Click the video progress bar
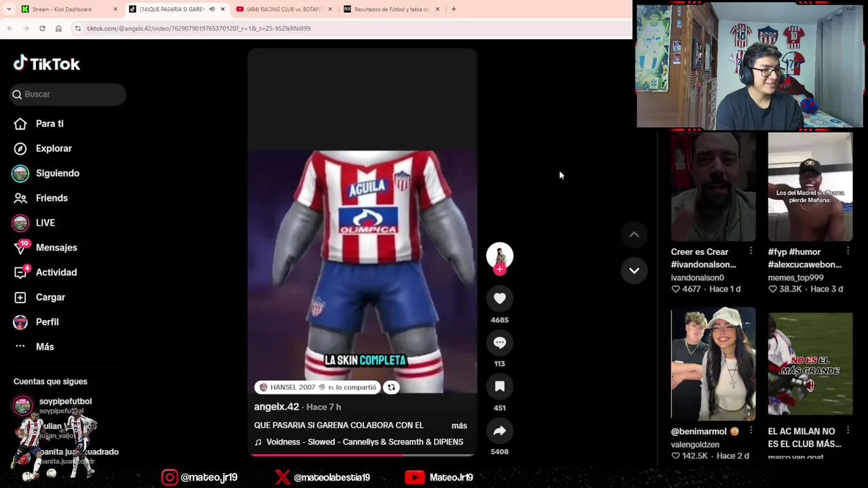This screenshot has width=868, height=488. click(362, 455)
